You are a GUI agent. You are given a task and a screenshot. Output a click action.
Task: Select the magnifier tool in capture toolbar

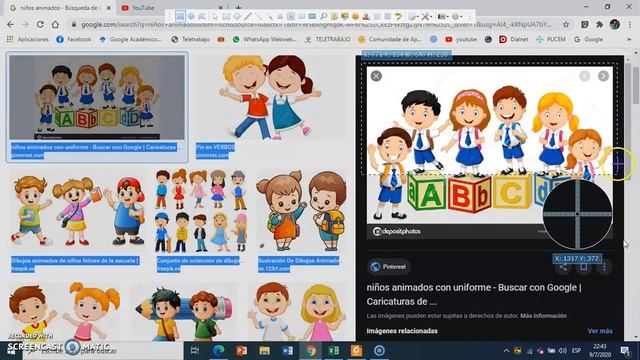click(x=323, y=16)
